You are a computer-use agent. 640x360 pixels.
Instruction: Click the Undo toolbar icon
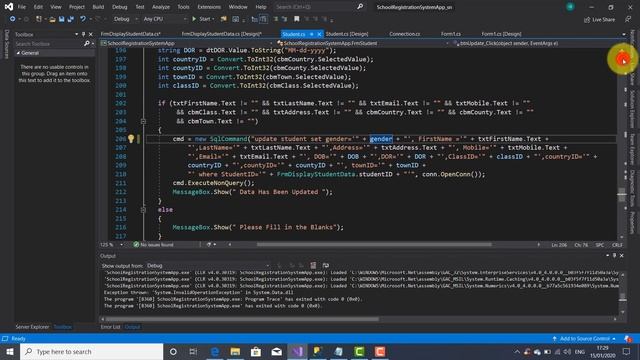83,19
